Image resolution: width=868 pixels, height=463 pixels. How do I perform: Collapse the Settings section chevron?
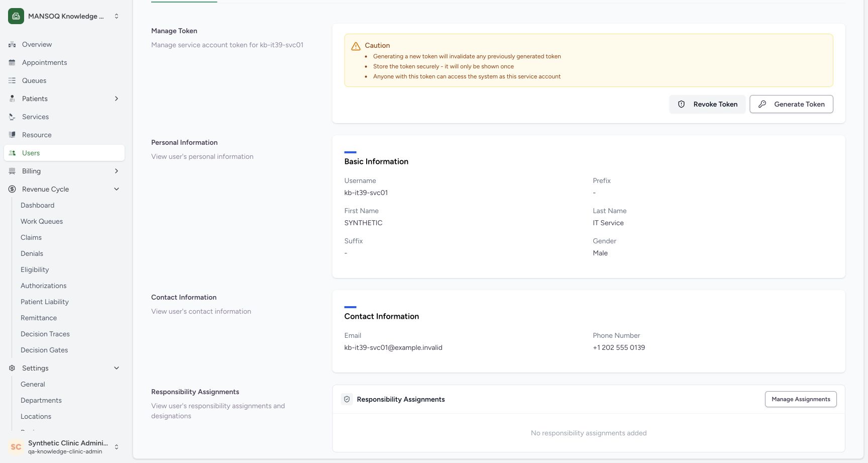click(x=117, y=368)
